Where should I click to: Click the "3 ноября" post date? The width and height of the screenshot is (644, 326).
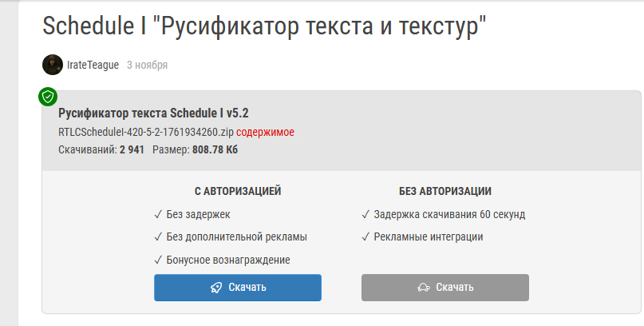click(x=147, y=65)
